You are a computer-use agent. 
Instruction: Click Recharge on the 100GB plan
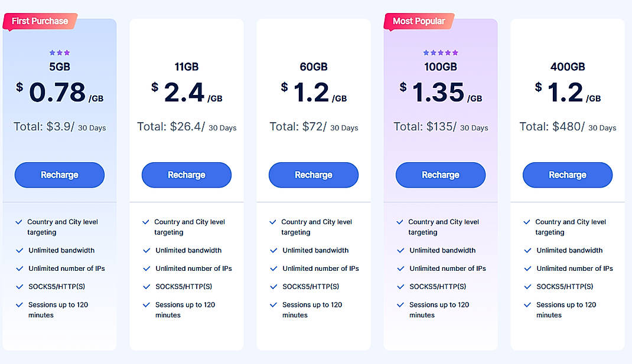440,175
